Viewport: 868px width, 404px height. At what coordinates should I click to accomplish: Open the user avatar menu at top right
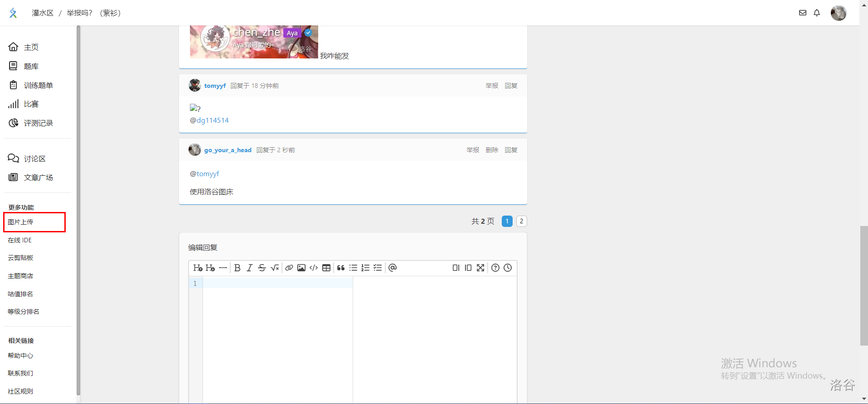point(838,13)
